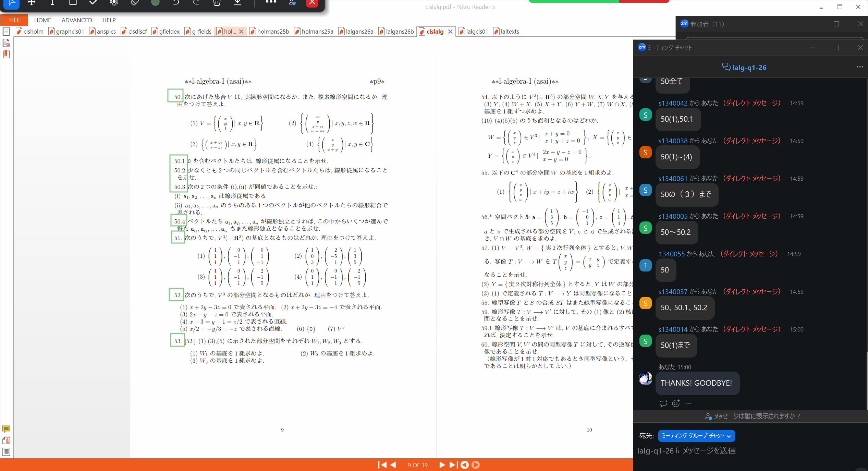This screenshot has height=471, width=868.
Task: Click the previous view round button
Action: pyautogui.click(x=465, y=465)
